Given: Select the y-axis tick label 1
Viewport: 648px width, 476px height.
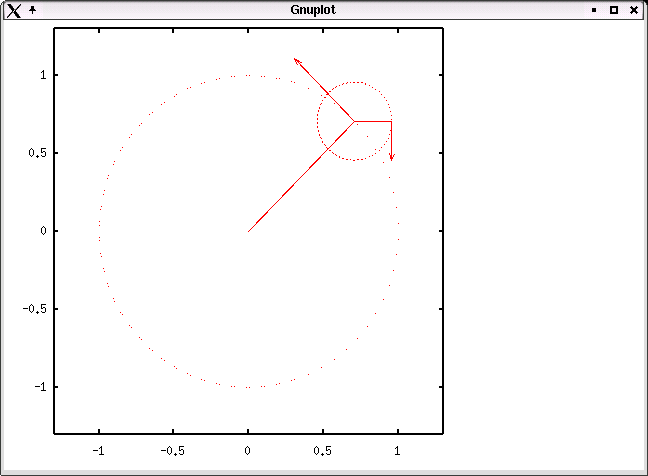Looking at the screenshot, I should pos(42,75).
